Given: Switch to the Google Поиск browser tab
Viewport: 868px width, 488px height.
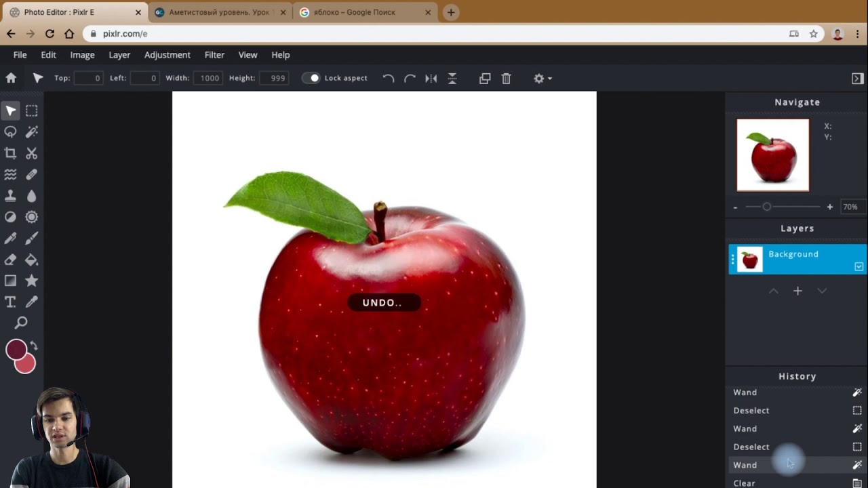Looking at the screenshot, I should tap(363, 12).
